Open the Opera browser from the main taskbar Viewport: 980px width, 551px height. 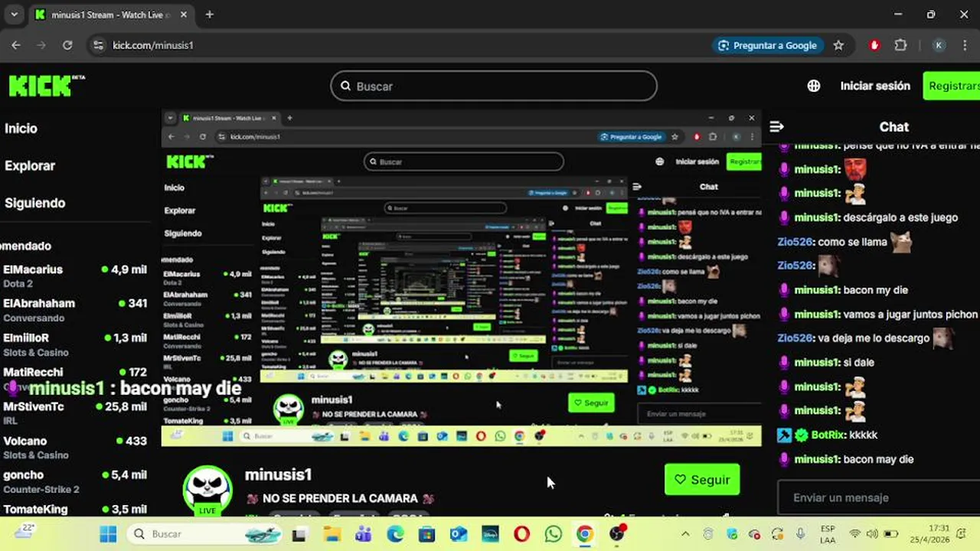521,534
